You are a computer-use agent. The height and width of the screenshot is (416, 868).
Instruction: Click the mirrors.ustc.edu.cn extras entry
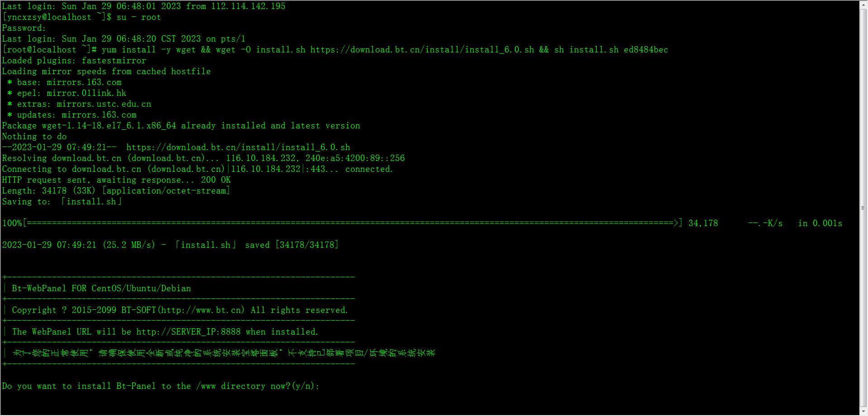pyautogui.click(x=104, y=104)
